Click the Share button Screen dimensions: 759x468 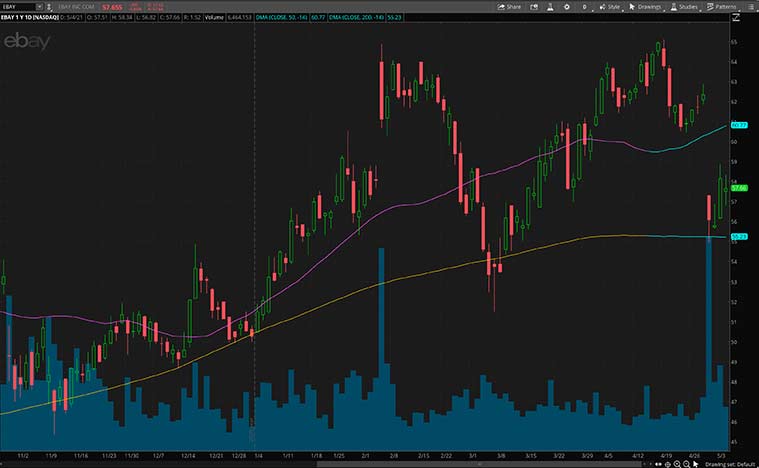[x=510, y=6]
